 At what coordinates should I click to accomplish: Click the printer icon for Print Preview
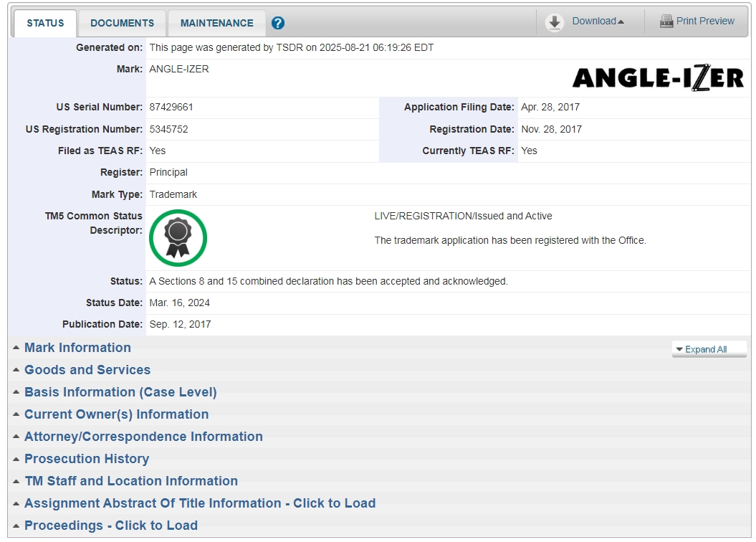pos(666,22)
